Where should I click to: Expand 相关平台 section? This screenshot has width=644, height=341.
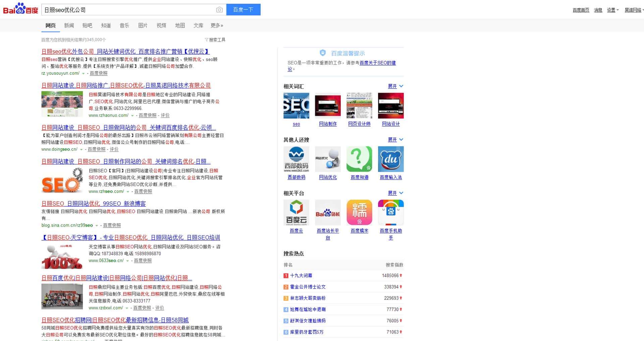(x=395, y=193)
